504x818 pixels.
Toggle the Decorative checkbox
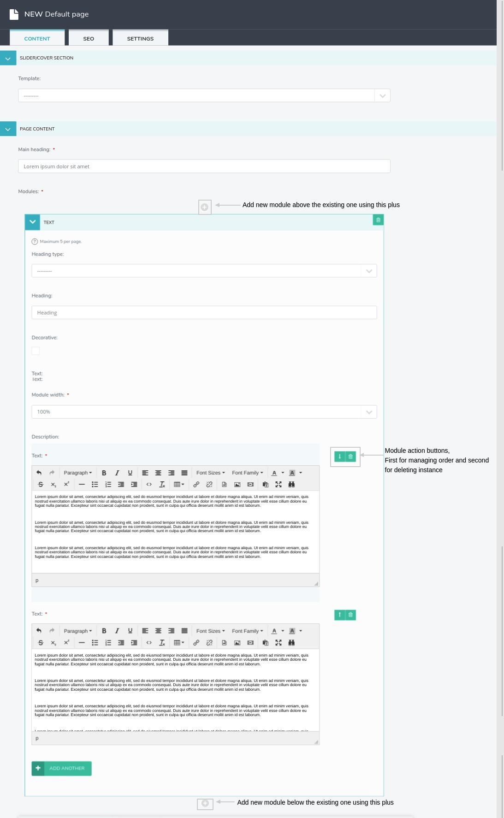point(36,351)
